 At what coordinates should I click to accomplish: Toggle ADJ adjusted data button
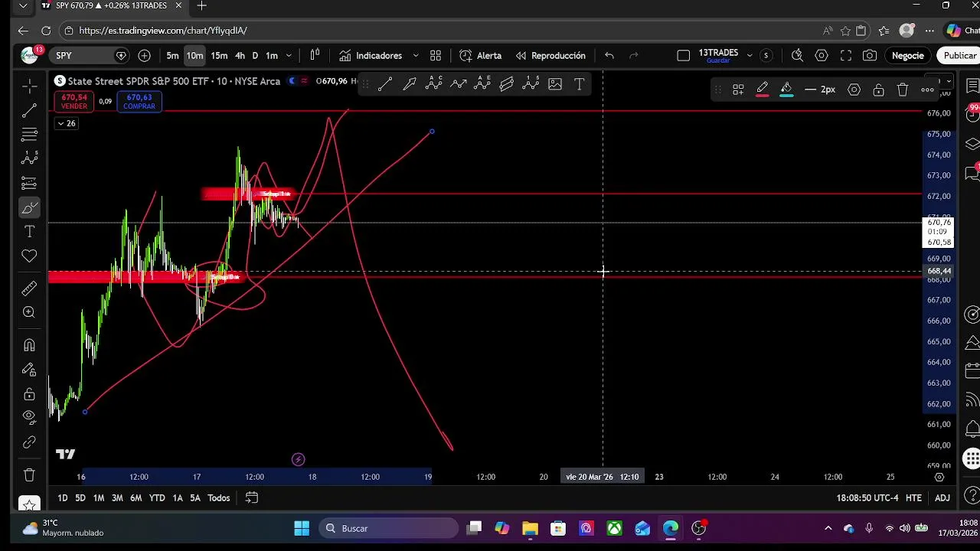942,497
